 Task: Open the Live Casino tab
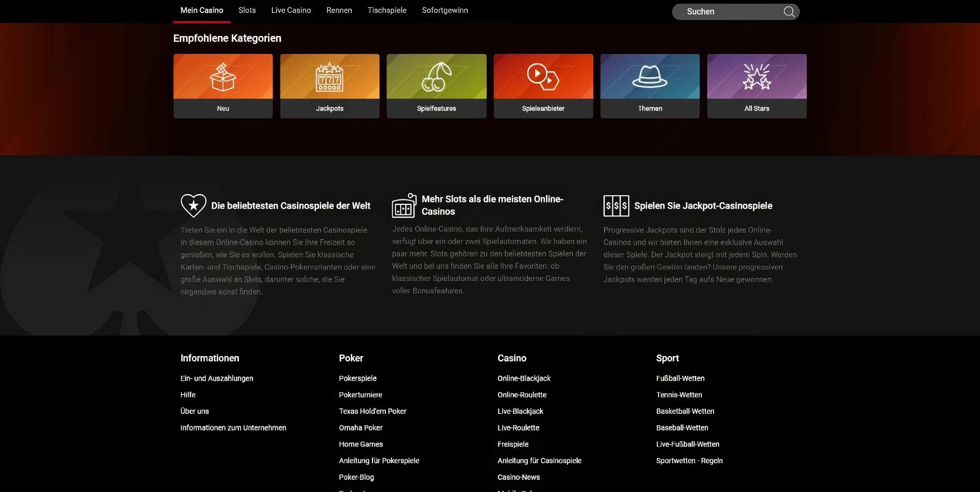[291, 10]
